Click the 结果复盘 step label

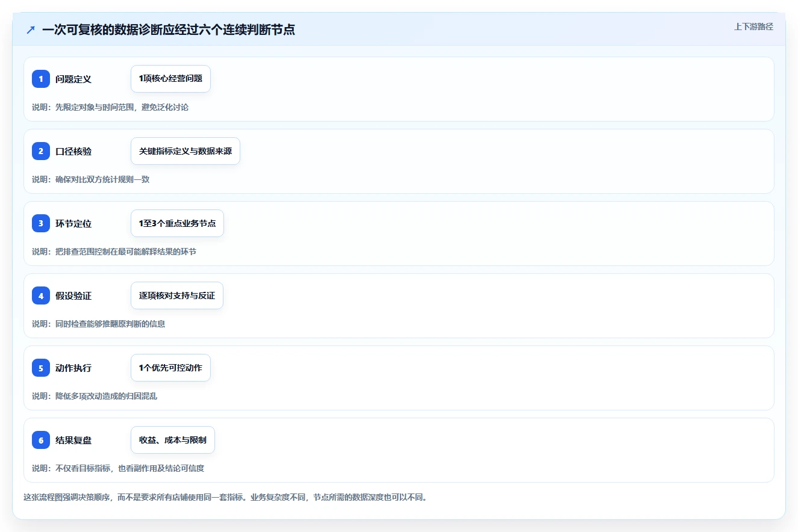coord(73,440)
